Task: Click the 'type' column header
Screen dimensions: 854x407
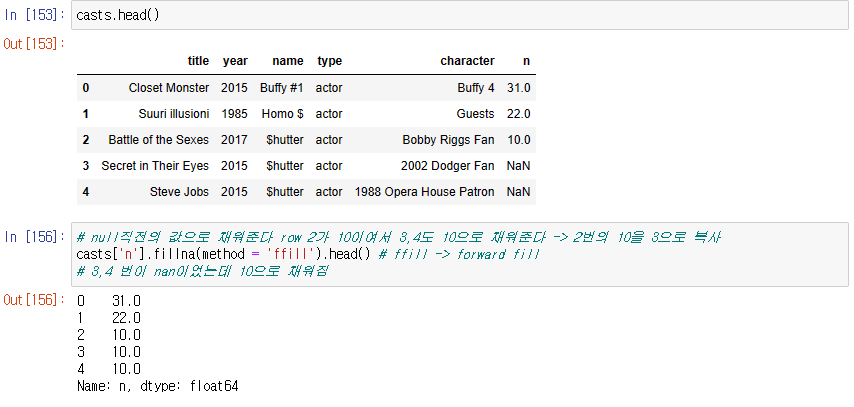Action: pyautogui.click(x=330, y=61)
